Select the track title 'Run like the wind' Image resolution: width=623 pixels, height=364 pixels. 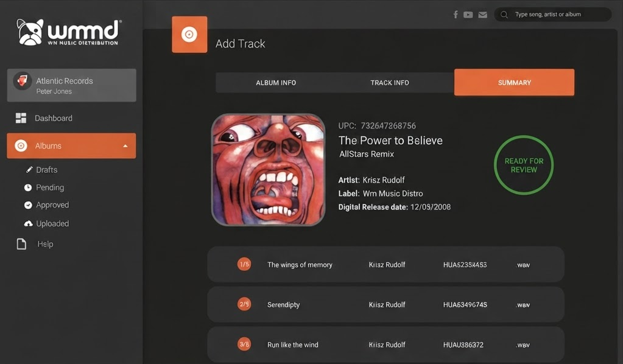293,345
